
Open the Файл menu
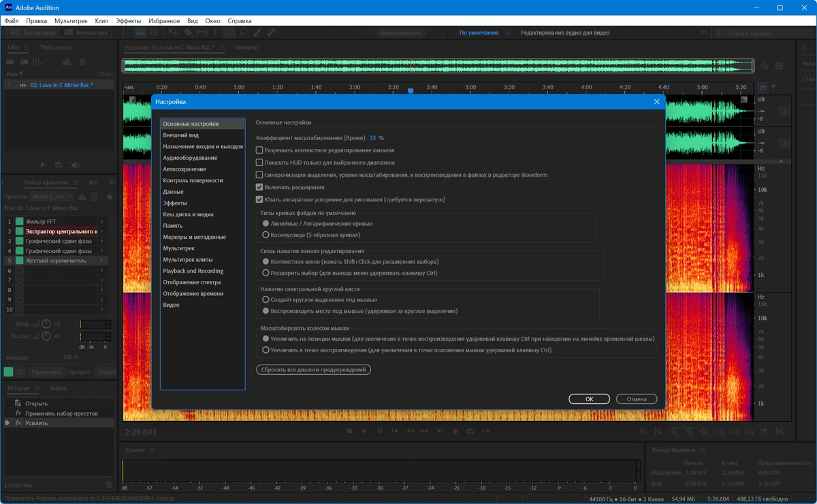[x=12, y=21]
